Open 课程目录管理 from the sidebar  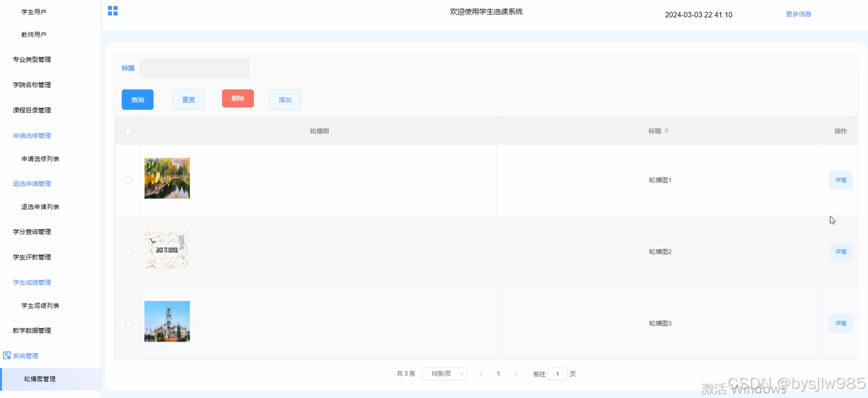(32, 110)
